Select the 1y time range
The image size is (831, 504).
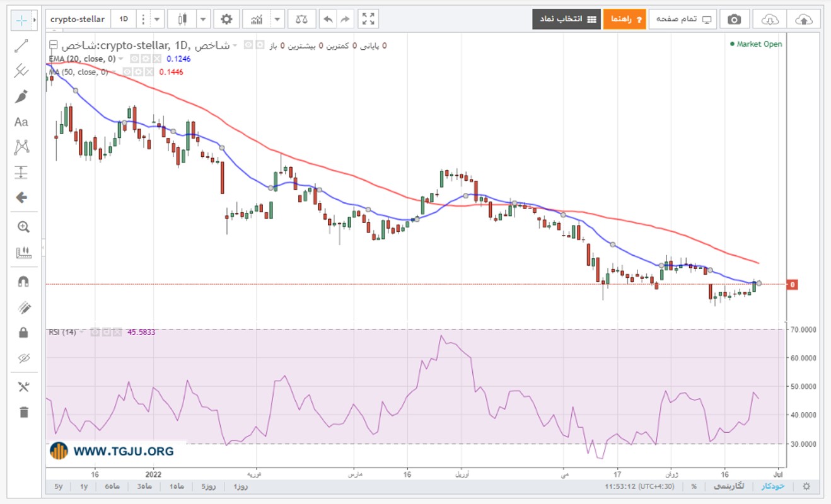tap(84, 486)
